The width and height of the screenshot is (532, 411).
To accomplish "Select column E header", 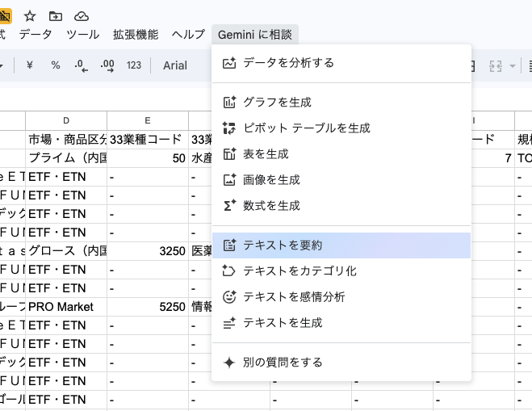I will (148, 120).
